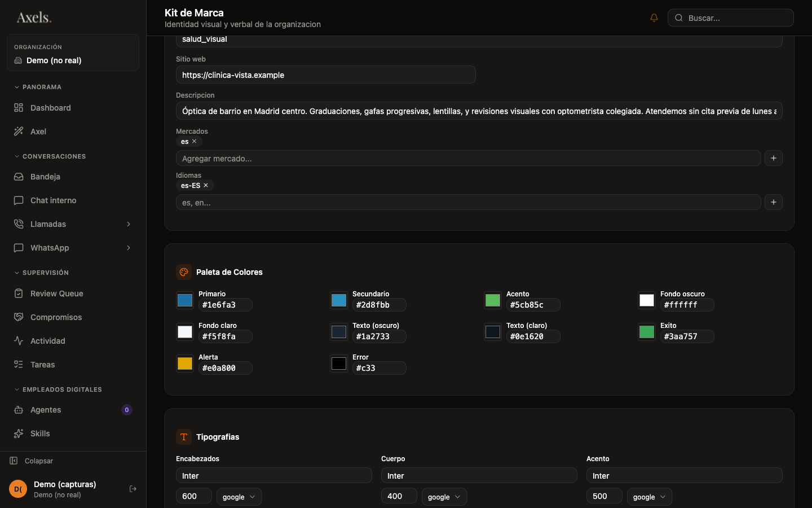812x508 pixels.
Task: Click the plus button to add market
Action: pyautogui.click(x=774, y=158)
